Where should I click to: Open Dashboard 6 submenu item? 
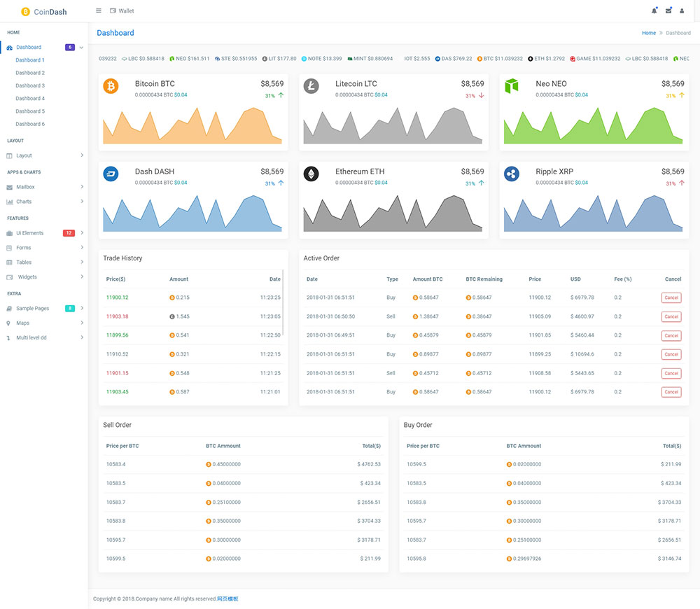[30, 124]
